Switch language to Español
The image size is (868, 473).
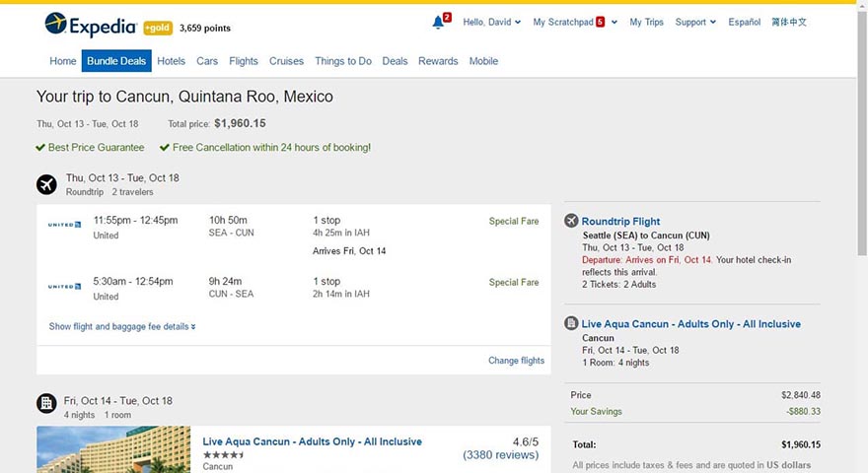click(744, 22)
